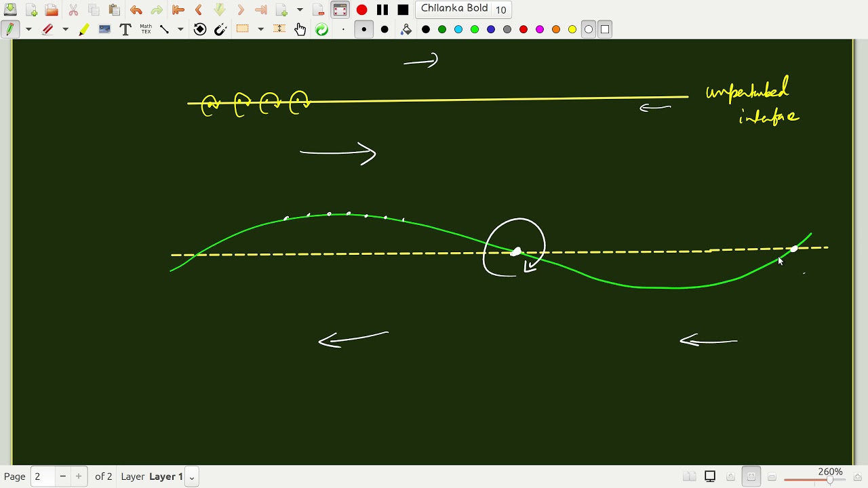The width and height of the screenshot is (868, 488).
Task: Insert a new page after current
Action: (x=282, y=9)
